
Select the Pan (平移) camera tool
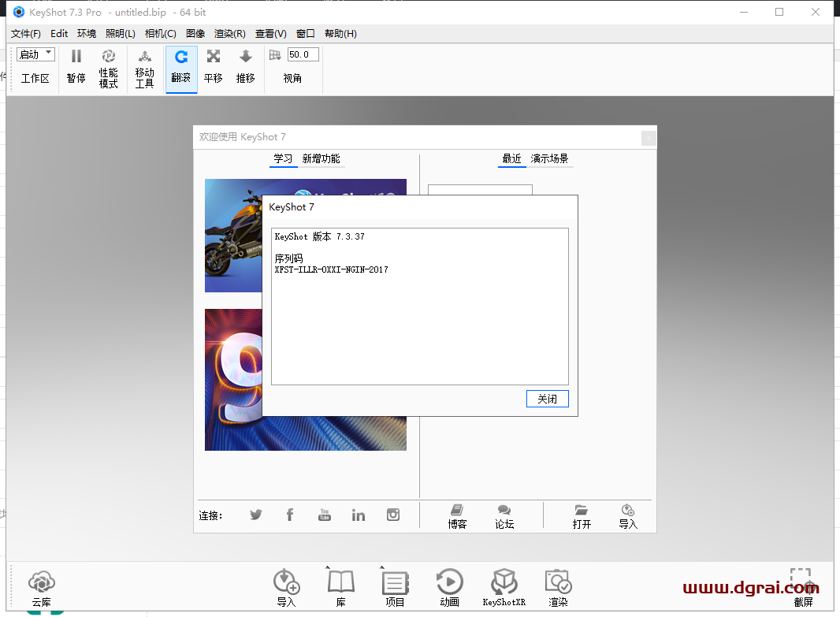pyautogui.click(x=214, y=58)
